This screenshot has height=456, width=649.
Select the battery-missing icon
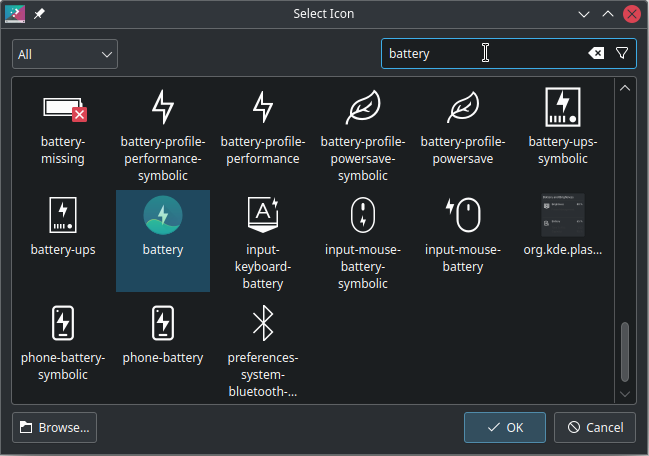tap(63, 108)
